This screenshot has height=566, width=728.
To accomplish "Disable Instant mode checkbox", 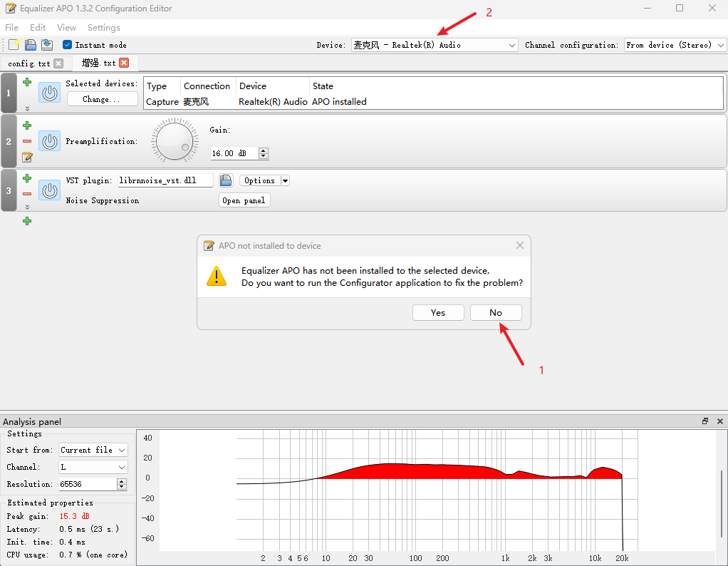I will [68, 45].
